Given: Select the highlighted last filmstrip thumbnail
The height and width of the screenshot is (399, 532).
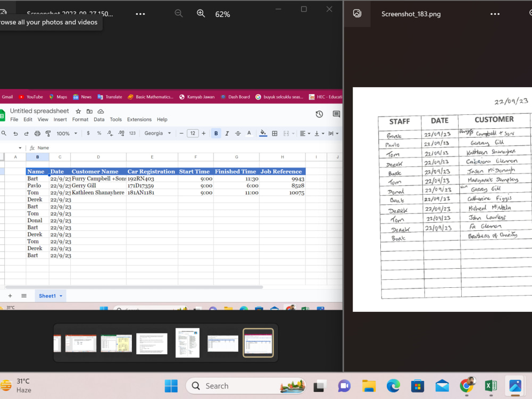Looking at the screenshot, I should [x=258, y=343].
